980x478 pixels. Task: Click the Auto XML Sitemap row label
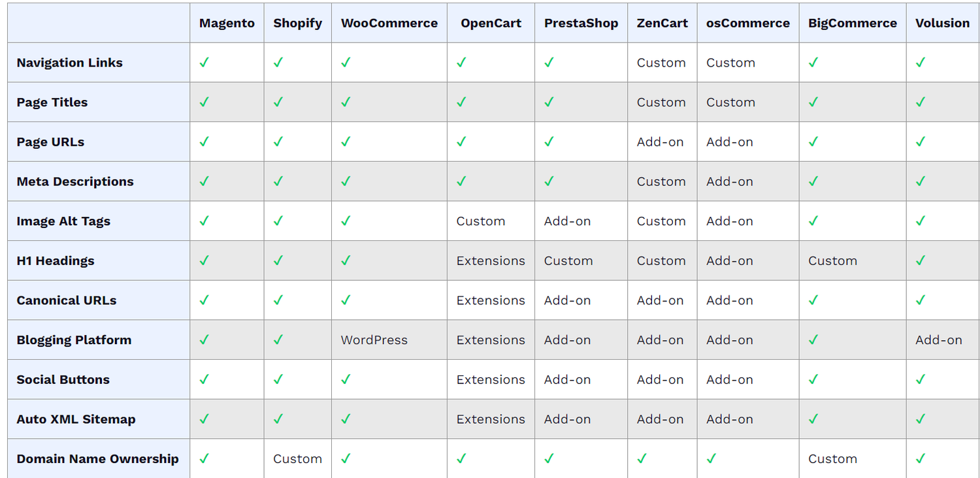tap(76, 419)
